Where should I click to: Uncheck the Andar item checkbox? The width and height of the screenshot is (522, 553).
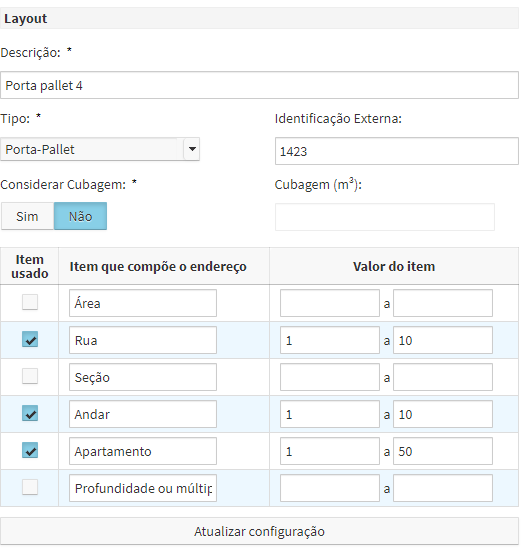(30, 413)
